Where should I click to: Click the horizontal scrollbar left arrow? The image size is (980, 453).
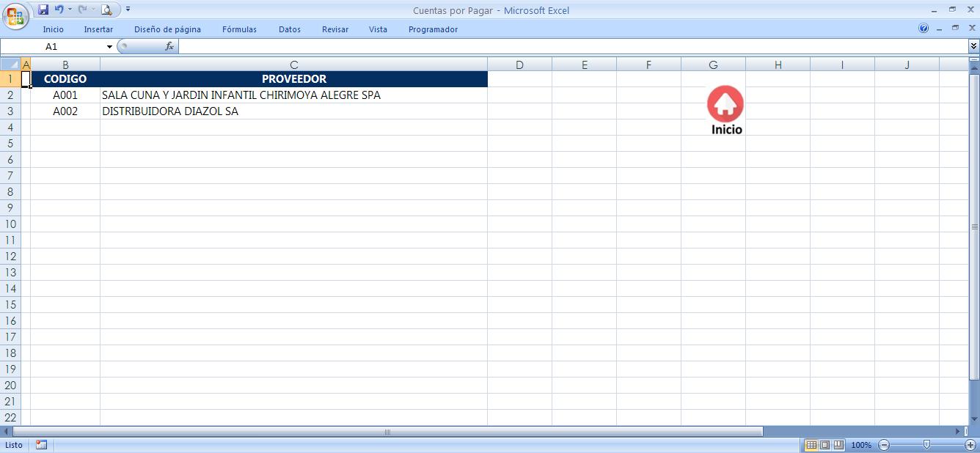(7, 432)
